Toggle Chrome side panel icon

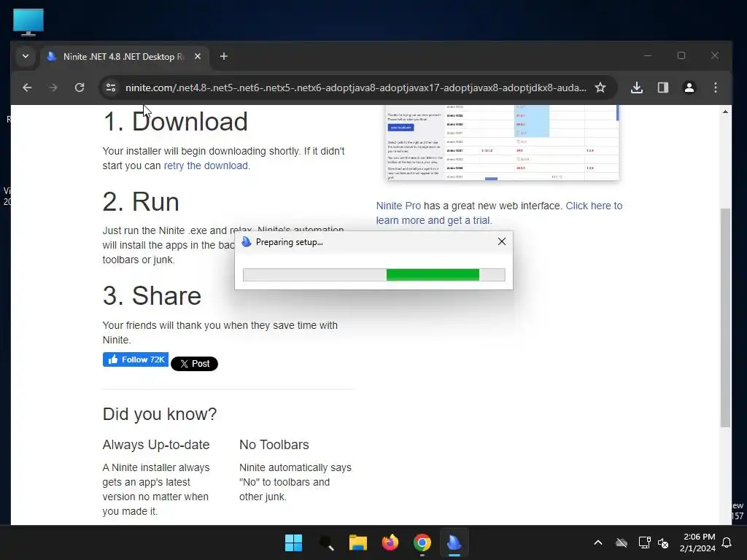663,87
